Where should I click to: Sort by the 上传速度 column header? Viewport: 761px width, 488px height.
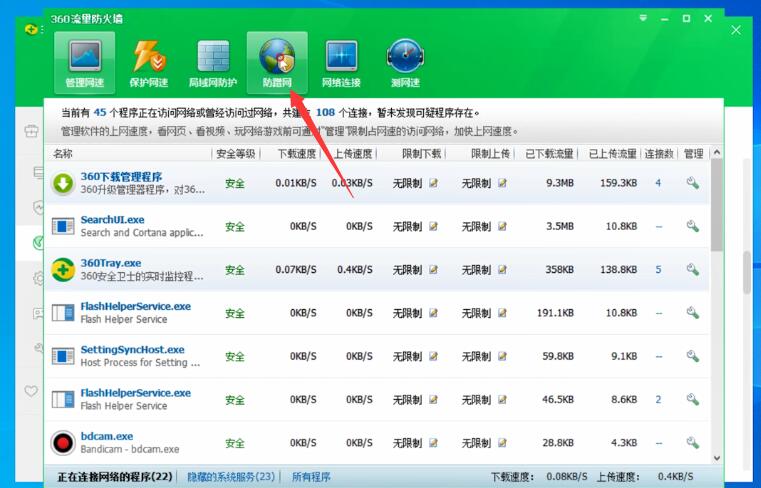353,154
